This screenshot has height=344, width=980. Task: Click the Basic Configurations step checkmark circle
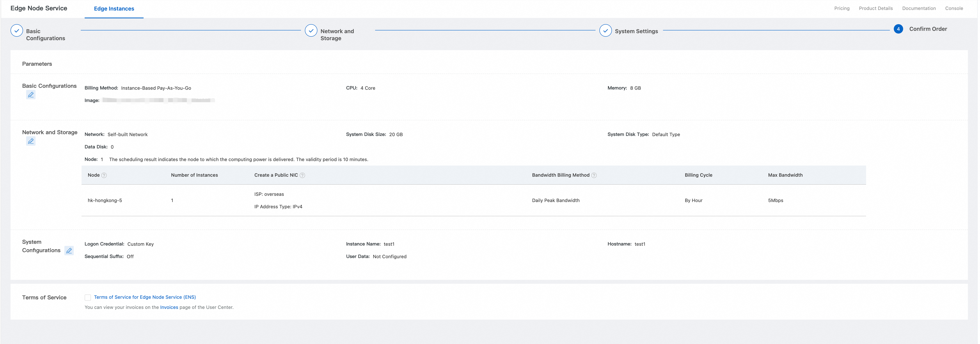coord(17,31)
